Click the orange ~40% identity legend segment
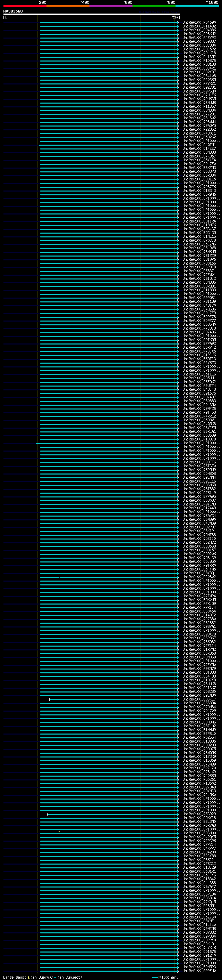The image size is (222, 980). click(x=68, y=6)
